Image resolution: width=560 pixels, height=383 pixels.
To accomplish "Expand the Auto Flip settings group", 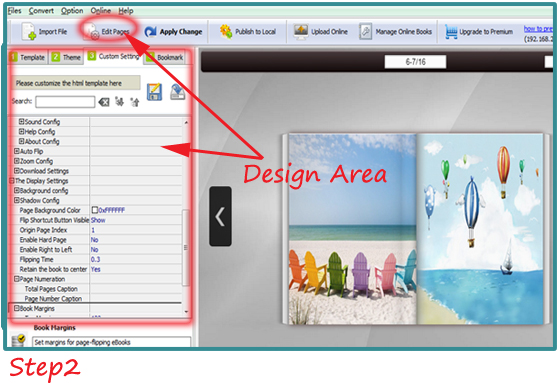I will [16, 151].
